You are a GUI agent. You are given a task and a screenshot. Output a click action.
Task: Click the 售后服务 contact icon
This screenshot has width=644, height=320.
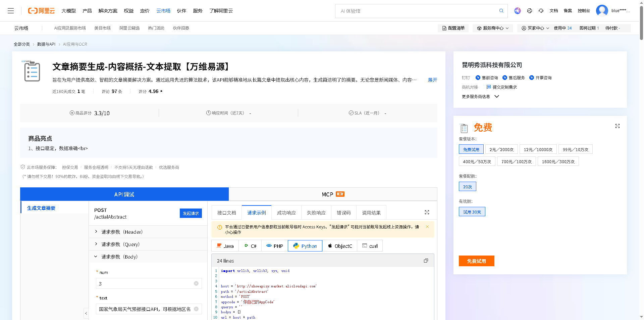505,78
